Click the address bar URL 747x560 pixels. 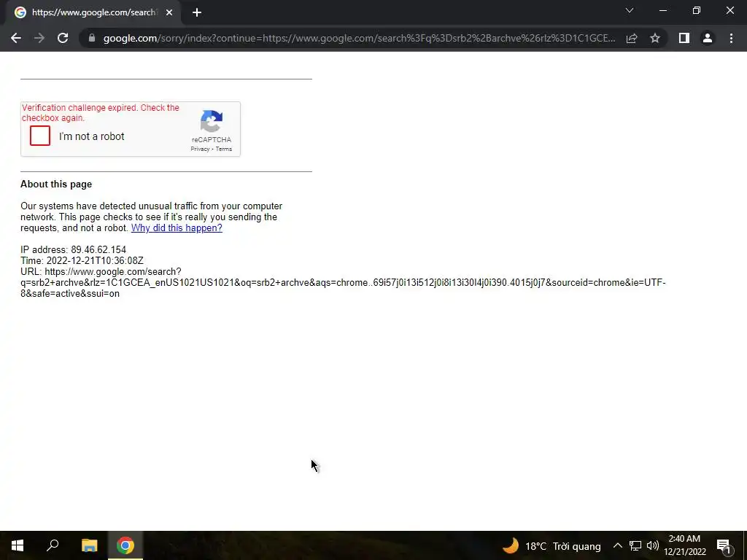(x=359, y=38)
